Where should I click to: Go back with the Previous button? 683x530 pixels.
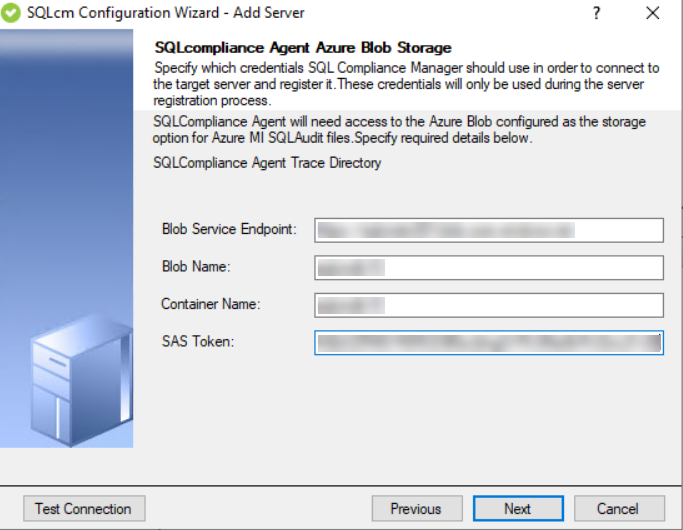(416, 508)
